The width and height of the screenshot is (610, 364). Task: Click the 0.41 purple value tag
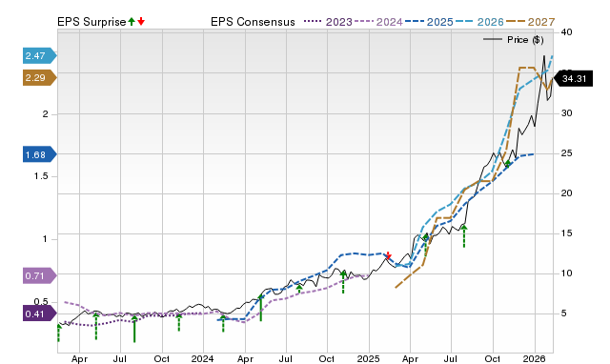pos(39,313)
